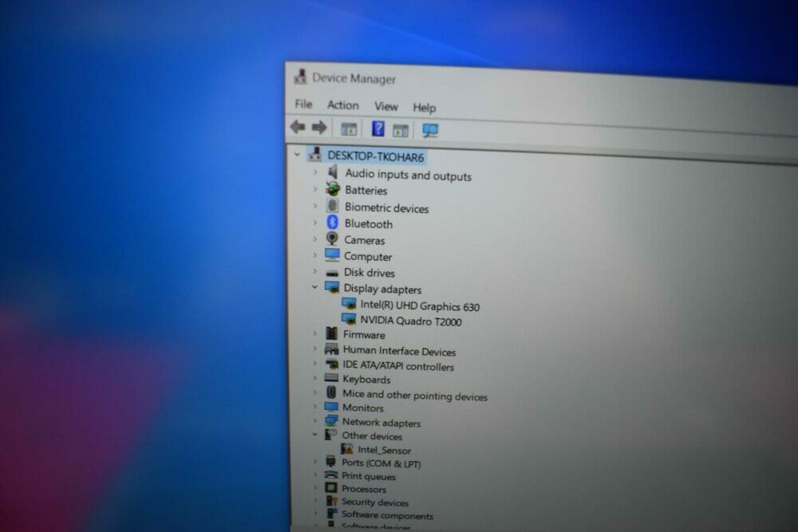798x532 pixels.
Task: Expand the Cameras category arrow
Action: tap(315, 238)
